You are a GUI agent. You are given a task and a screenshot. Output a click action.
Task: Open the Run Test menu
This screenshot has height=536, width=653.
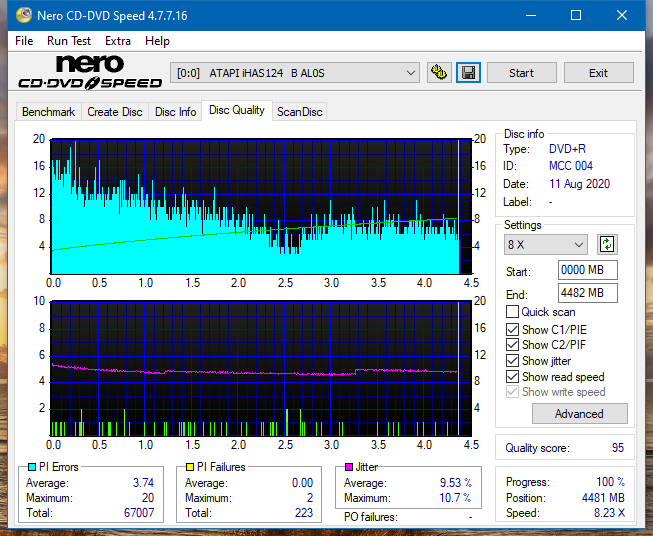coord(69,41)
